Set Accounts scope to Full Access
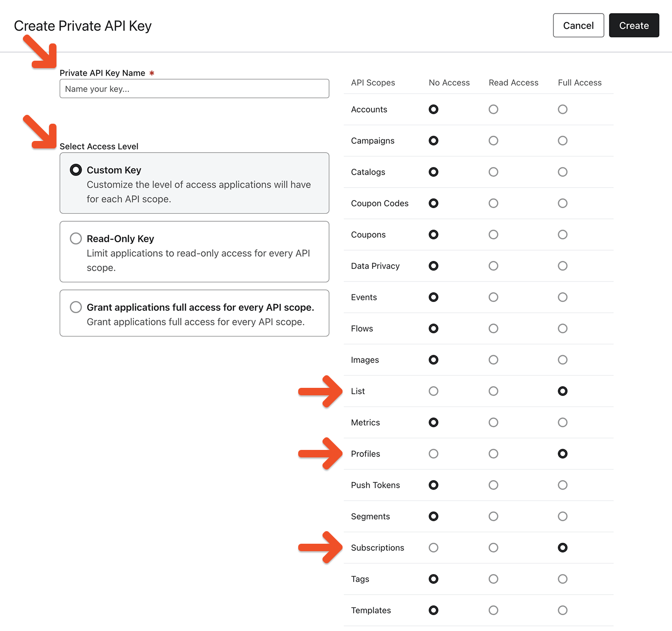Screen dimensions: 672x631 tap(563, 109)
